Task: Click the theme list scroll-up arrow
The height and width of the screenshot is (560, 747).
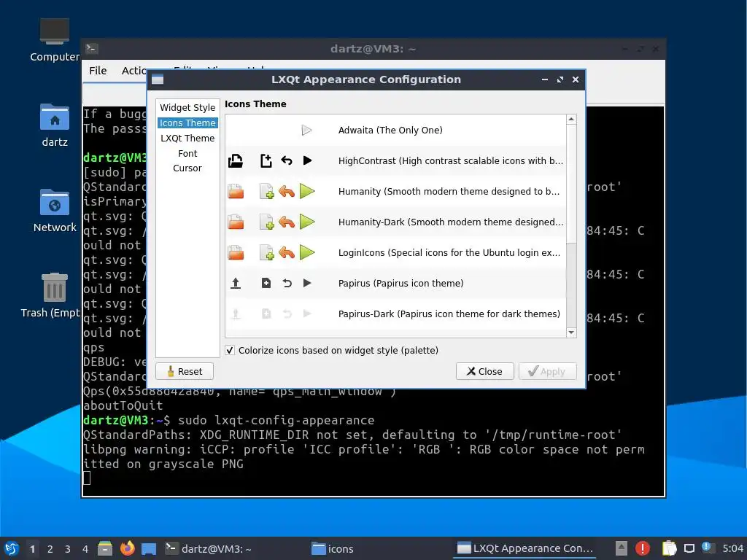Action: [x=571, y=119]
